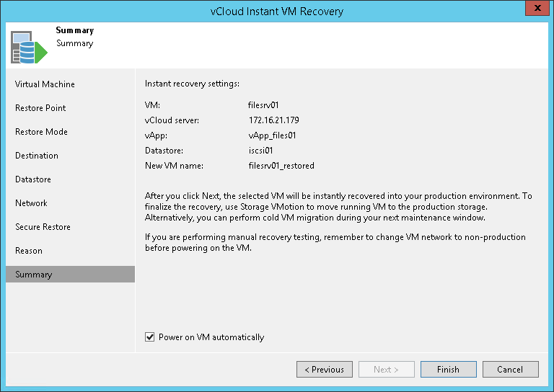554x392 pixels.
Task: Click the Power on VM automatically label
Action: point(211,337)
